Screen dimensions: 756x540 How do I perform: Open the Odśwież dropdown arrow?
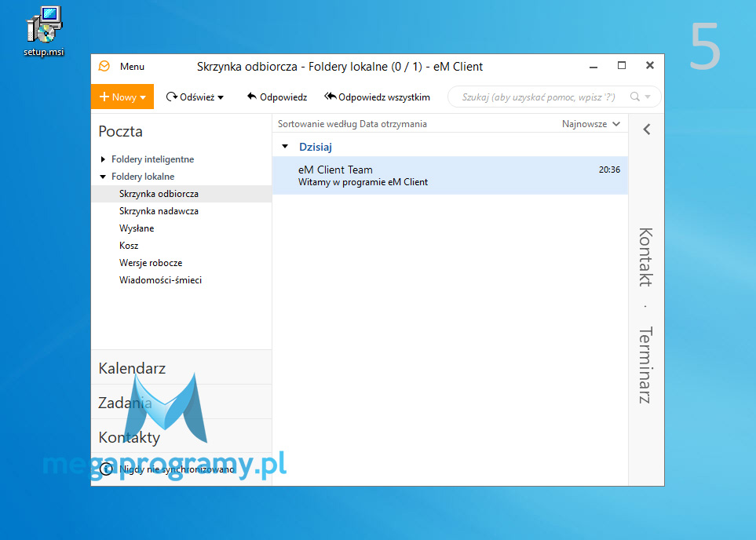[221, 98]
